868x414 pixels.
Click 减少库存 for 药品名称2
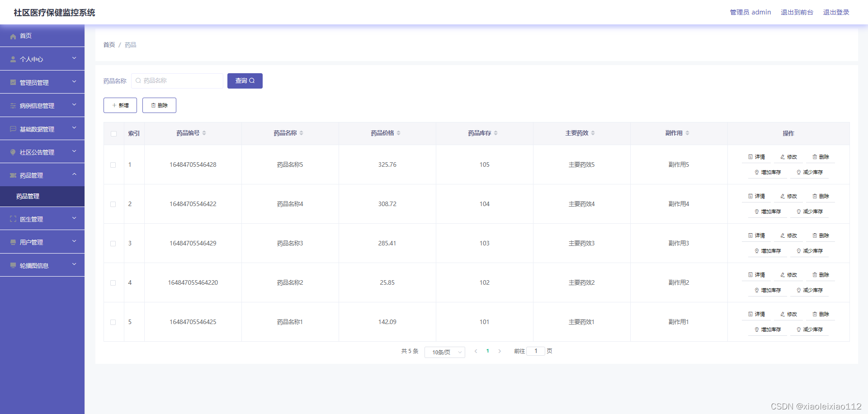tap(810, 290)
